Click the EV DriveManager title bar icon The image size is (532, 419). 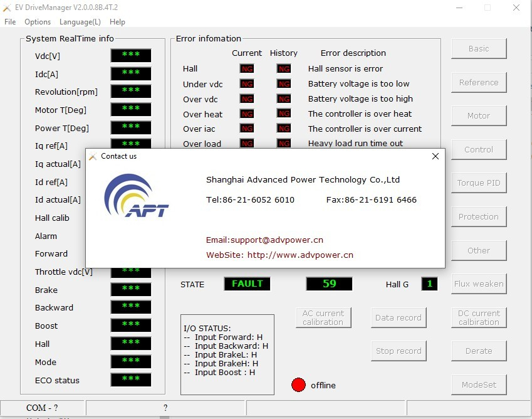(8, 8)
